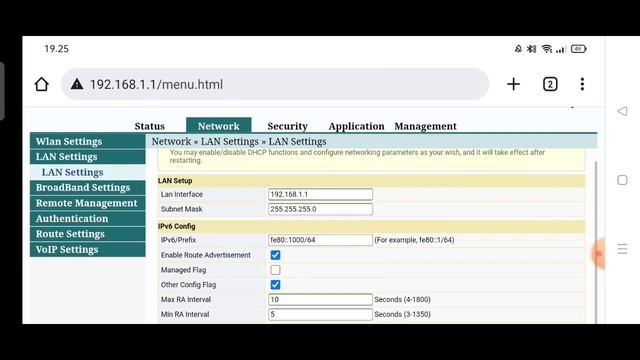
Task: Click the IPv6 Config section header
Action: pos(371,226)
